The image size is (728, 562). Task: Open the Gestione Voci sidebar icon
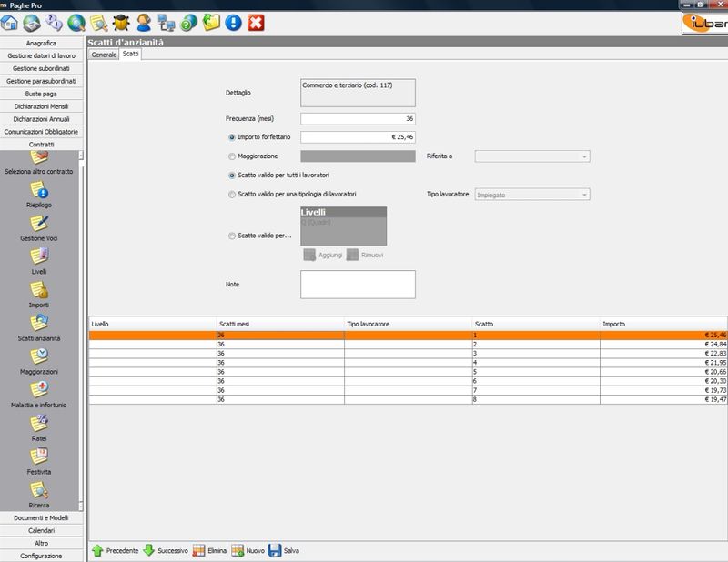40,224
